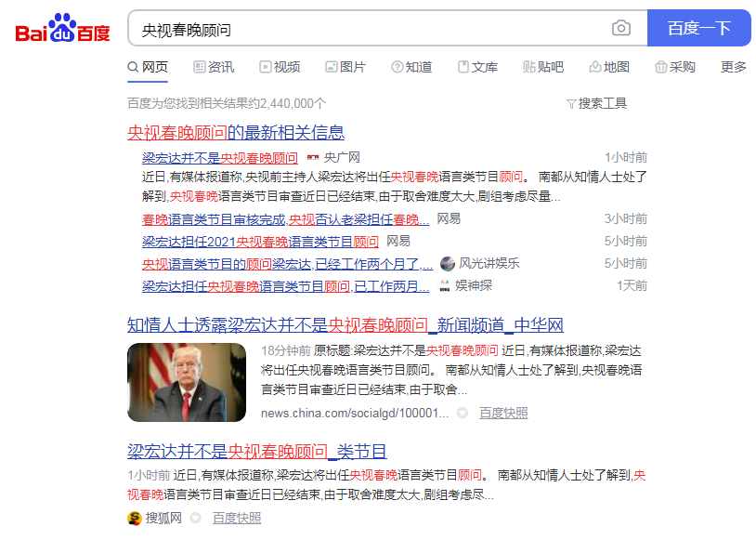Click the 娱神探 source icon
This screenshot has width=756, height=540.
coord(445,285)
